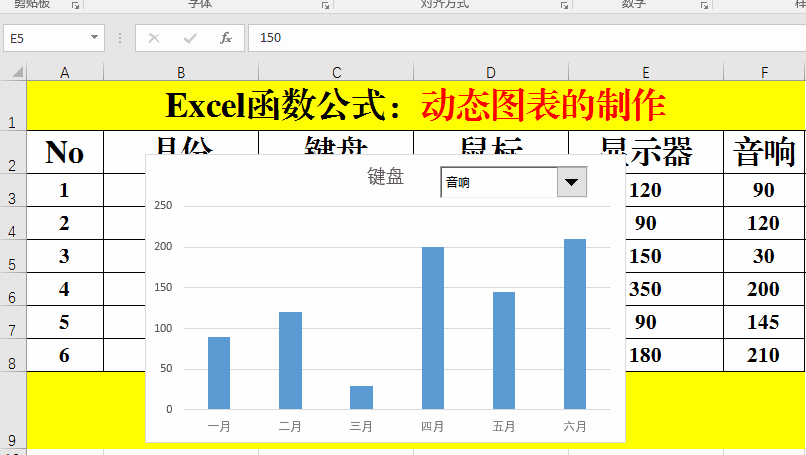Select cell F8 with value 210
This screenshot has width=806, height=455.
[764, 355]
